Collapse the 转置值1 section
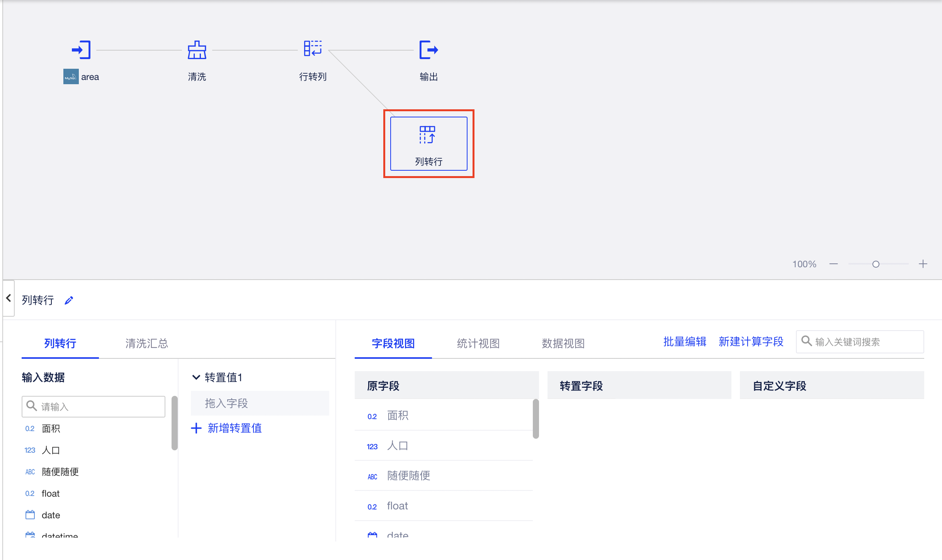 tap(196, 377)
